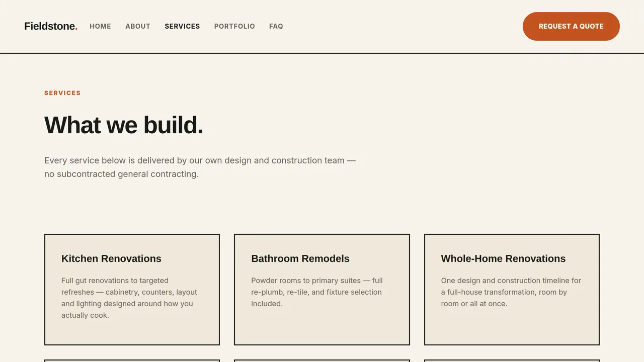Image resolution: width=644 pixels, height=362 pixels.
Task: Click the Request a Quote button
Action: tap(571, 26)
